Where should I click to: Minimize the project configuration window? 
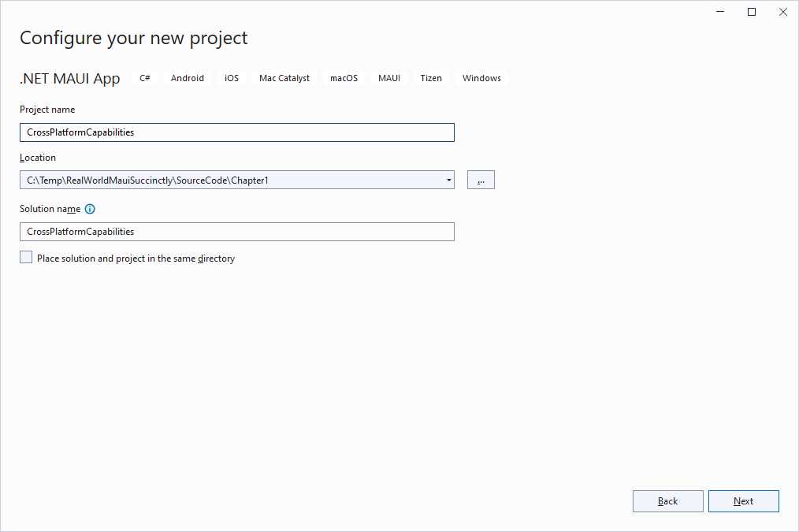point(719,12)
